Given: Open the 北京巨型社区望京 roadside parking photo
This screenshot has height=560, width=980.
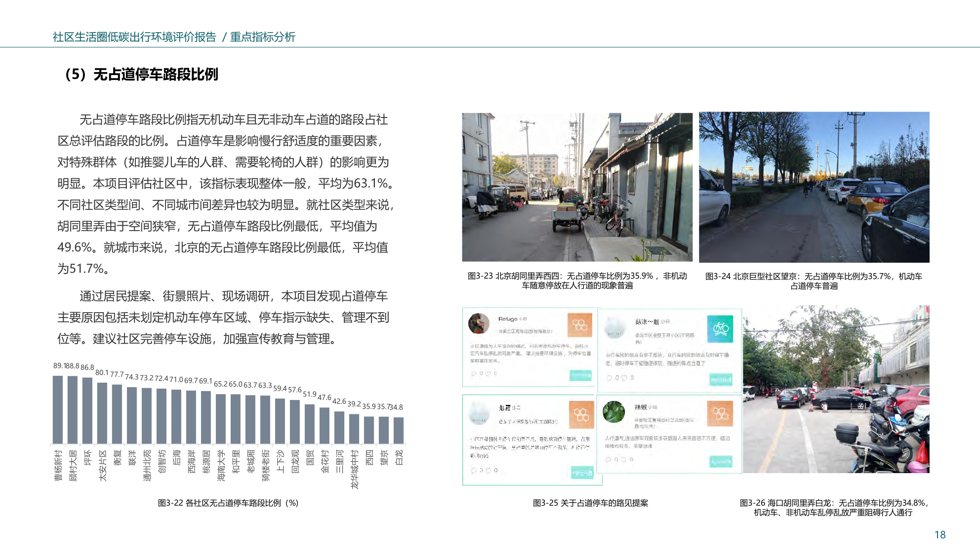Looking at the screenshot, I should point(814,187).
